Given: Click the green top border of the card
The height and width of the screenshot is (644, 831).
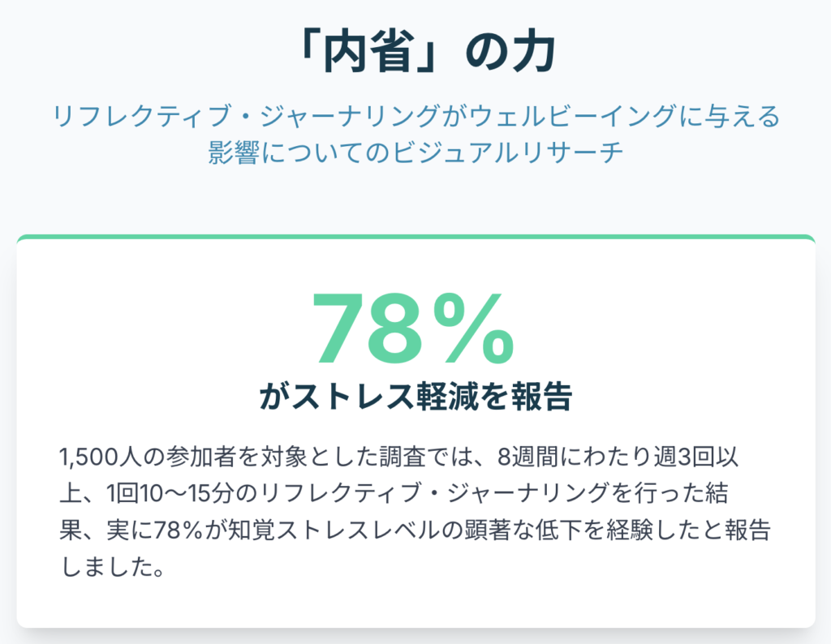Looking at the screenshot, I should [415, 238].
